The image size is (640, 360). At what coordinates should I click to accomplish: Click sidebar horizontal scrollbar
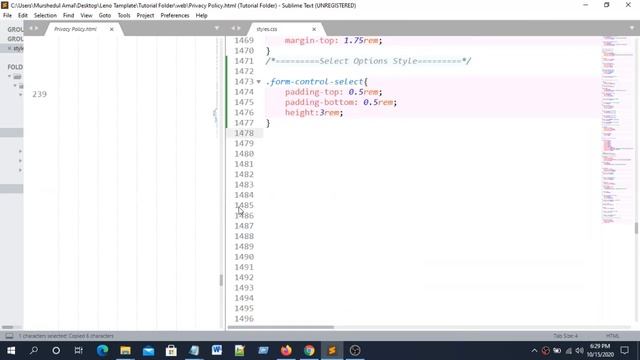coord(7,327)
